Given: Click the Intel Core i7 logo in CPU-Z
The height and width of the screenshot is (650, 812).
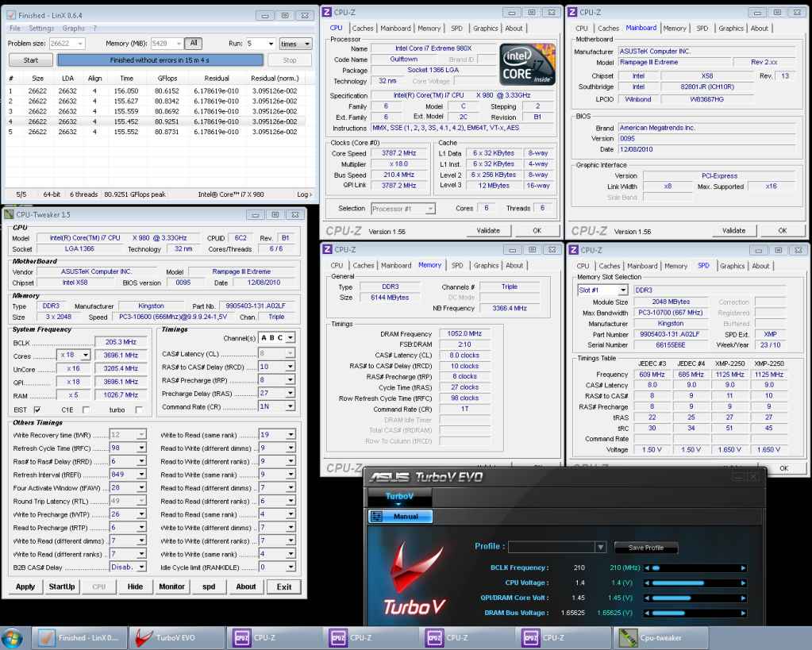Looking at the screenshot, I should [x=527, y=65].
